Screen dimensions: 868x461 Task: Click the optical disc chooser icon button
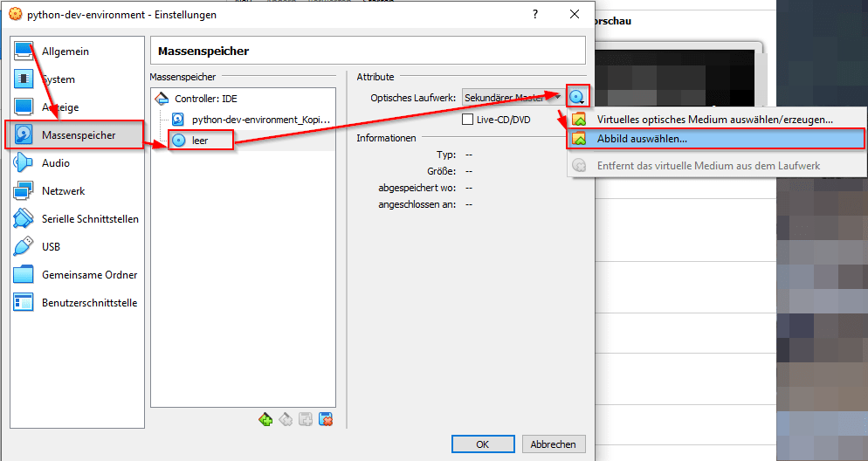click(577, 98)
